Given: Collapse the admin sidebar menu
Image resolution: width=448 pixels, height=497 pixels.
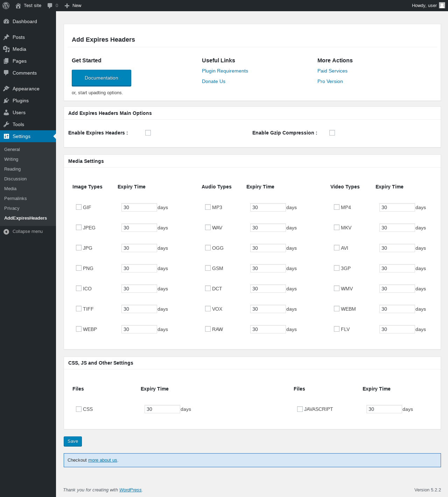Looking at the screenshot, I should (23, 232).
